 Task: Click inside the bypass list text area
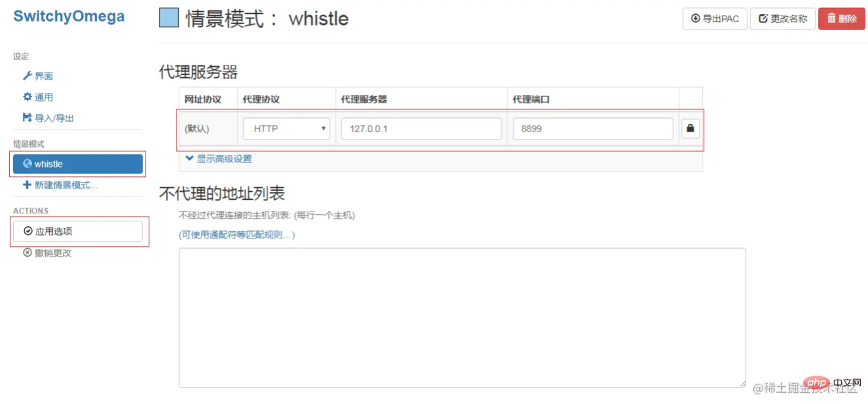tap(462, 318)
